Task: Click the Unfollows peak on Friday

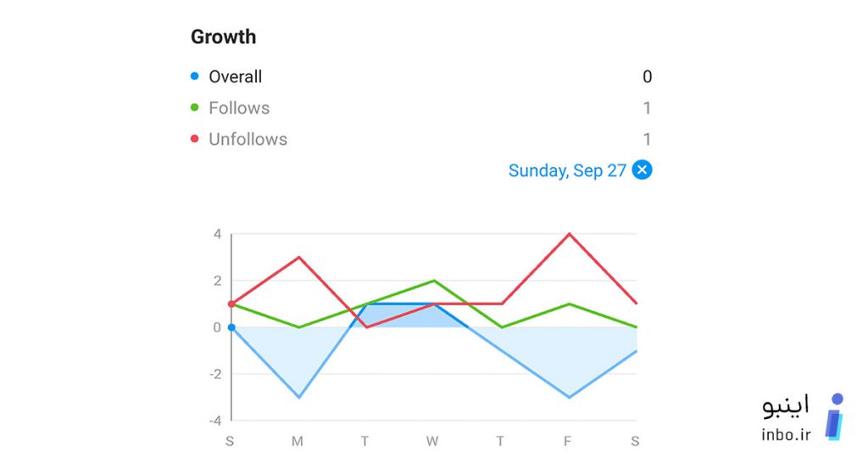Action: coord(569,234)
